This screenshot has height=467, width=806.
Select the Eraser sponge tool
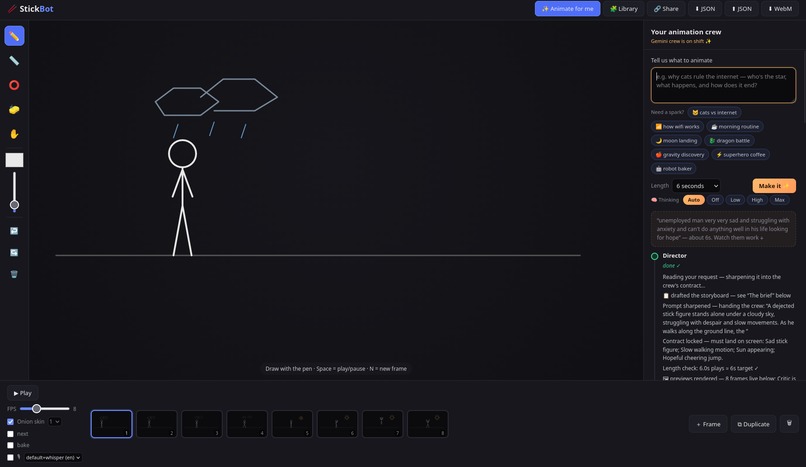click(x=14, y=109)
